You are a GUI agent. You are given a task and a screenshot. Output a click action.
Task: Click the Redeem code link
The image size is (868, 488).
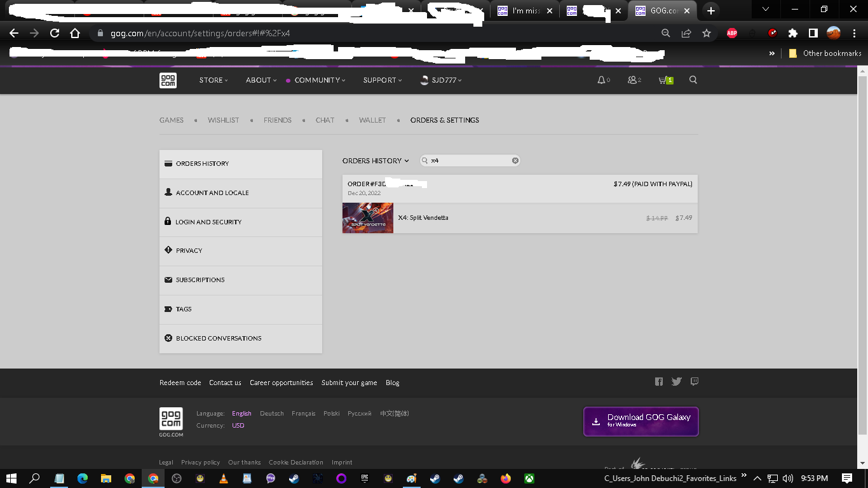coord(180,383)
